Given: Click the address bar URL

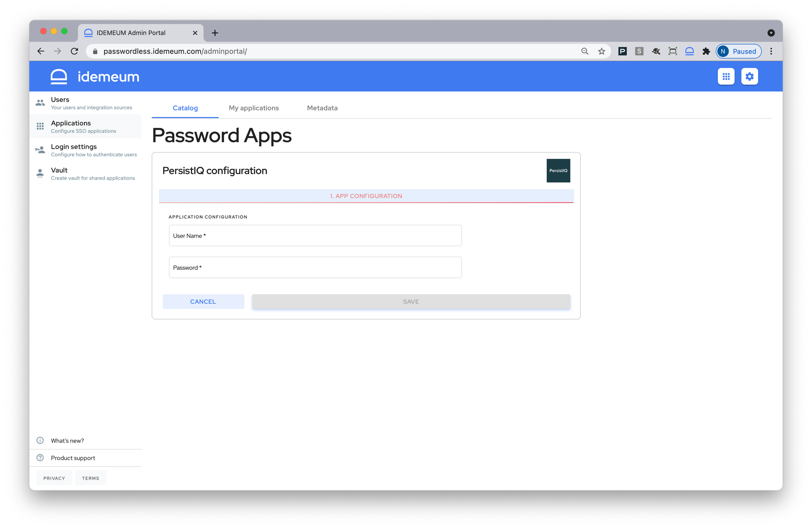Looking at the screenshot, I should 175,51.
